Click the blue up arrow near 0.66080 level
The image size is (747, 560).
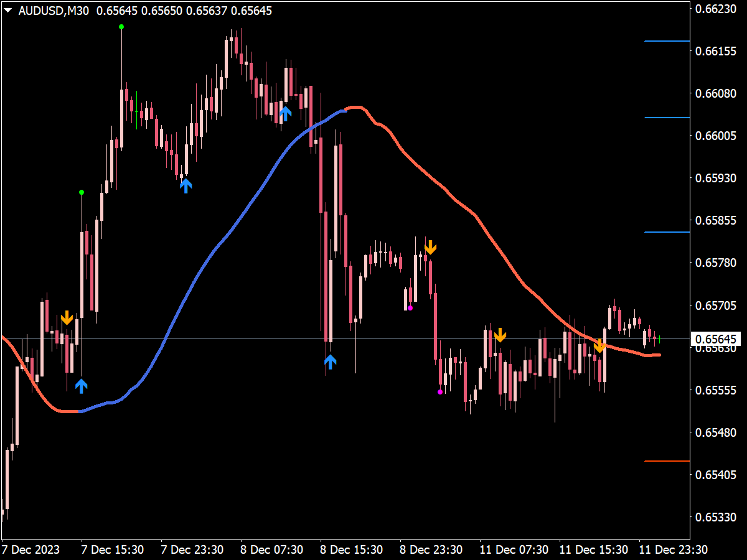pyautogui.click(x=285, y=113)
